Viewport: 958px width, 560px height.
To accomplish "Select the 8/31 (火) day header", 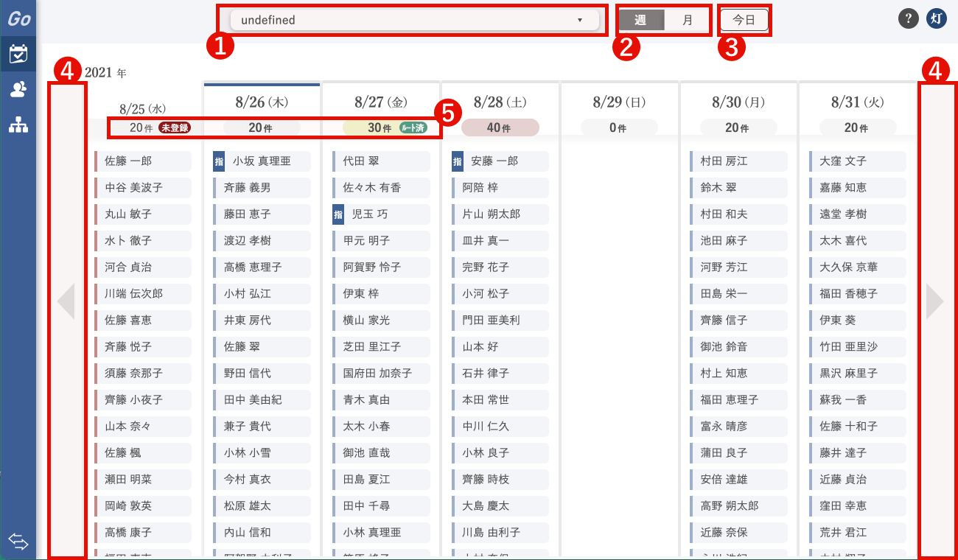I will (858, 102).
